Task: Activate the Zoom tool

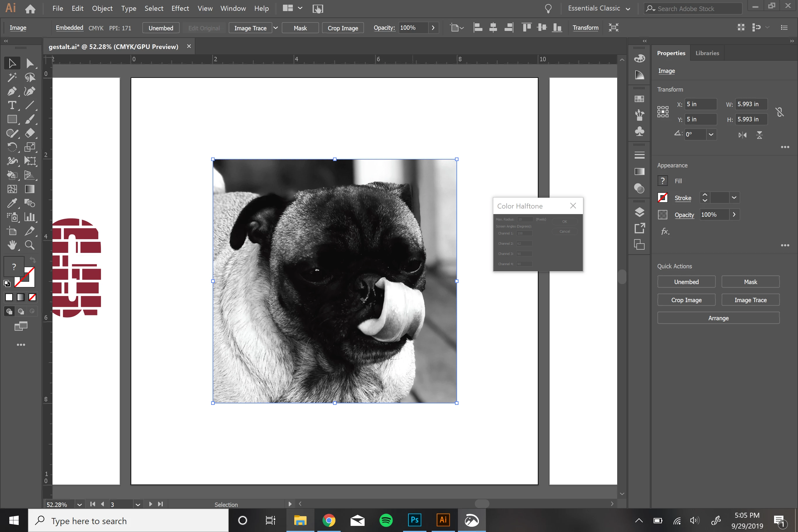Action: [x=30, y=245]
